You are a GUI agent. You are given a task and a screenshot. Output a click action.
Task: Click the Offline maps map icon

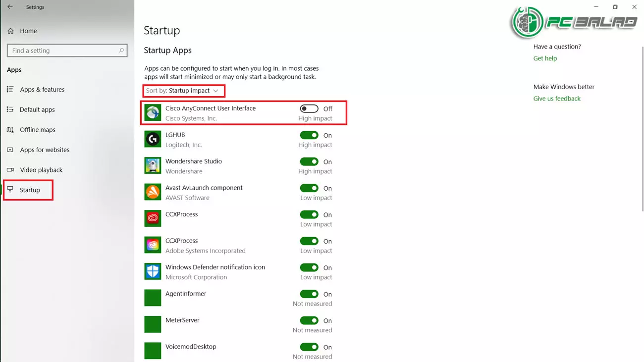coord(10,130)
